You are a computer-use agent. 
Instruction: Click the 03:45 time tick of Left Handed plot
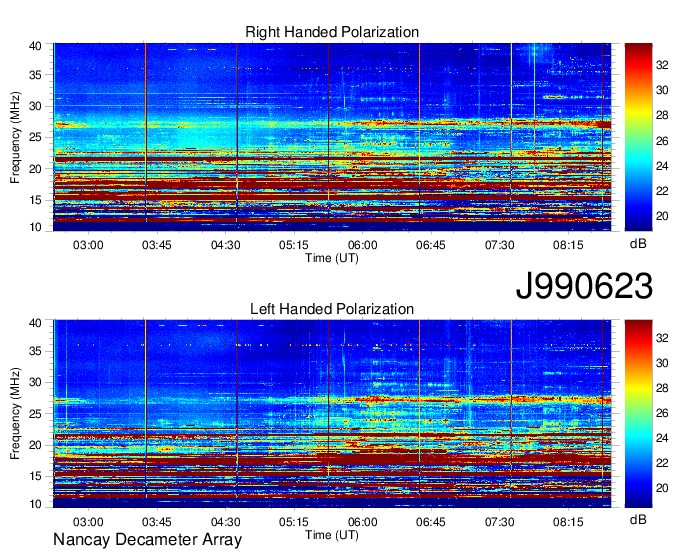pyautogui.click(x=157, y=522)
